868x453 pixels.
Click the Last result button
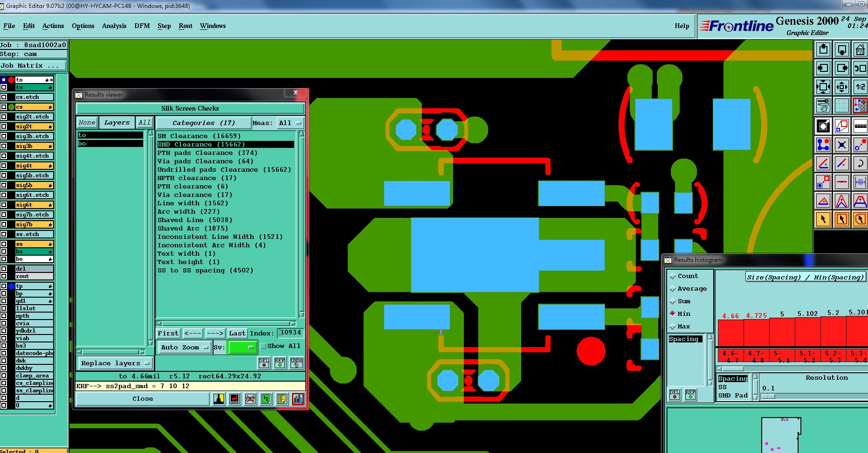click(x=237, y=333)
